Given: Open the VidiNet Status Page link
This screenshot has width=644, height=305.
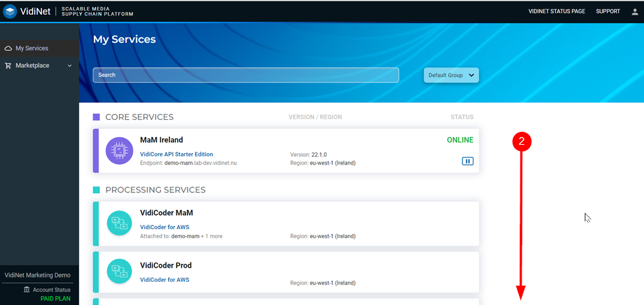Looking at the screenshot, I should pyautogui.click(x=556, y=12).
